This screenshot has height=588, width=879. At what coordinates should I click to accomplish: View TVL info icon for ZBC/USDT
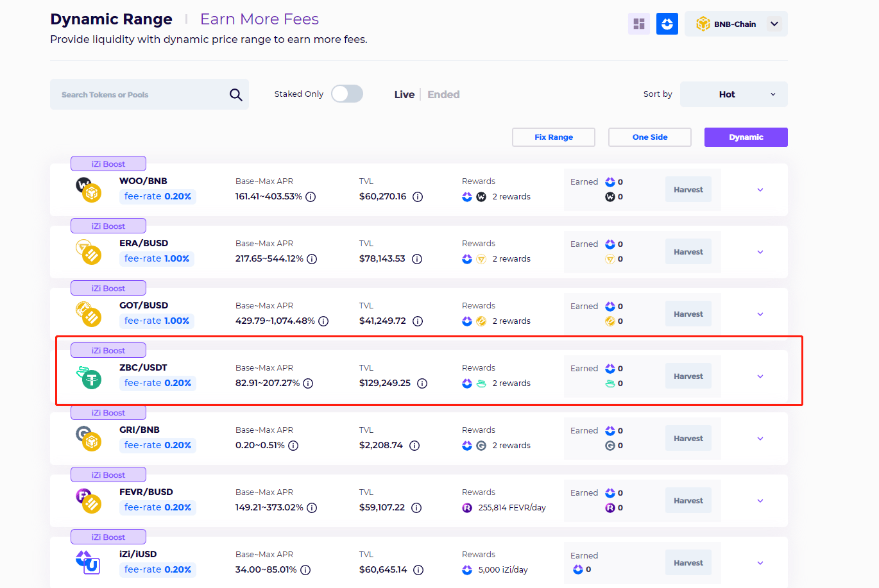[x=422, y=383]
